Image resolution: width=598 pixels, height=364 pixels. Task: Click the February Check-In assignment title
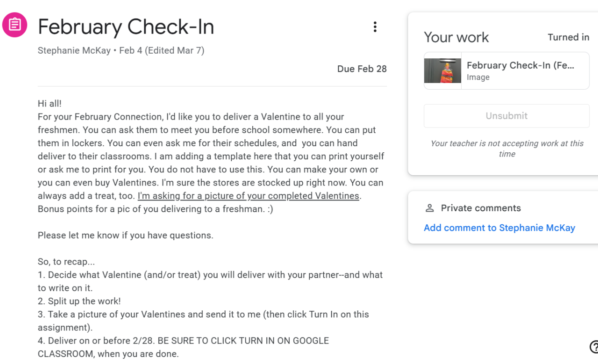[x=126, y=27]
